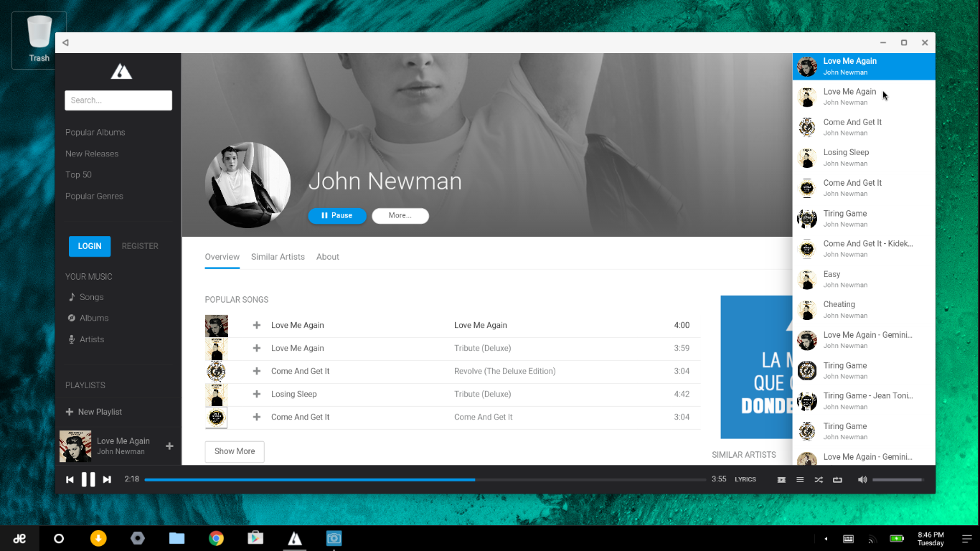Add Come And Get It (single) to playlist
The image size is (980, 551).
point(257,418)
